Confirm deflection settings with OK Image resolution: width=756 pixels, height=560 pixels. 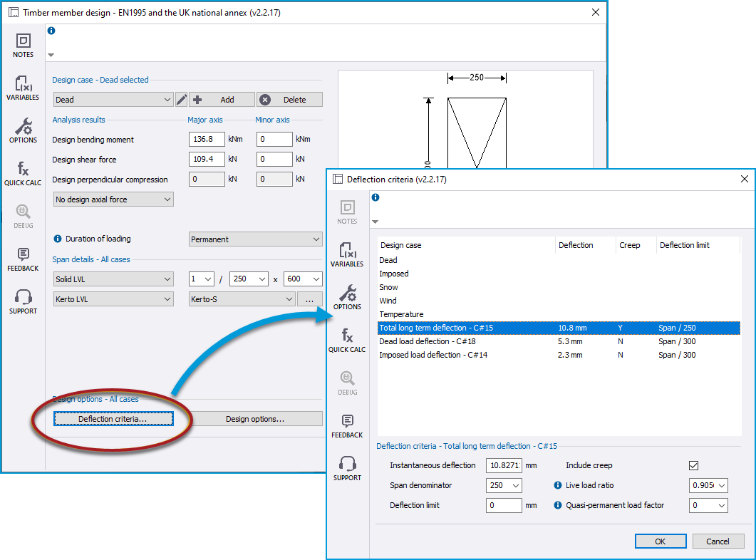660,541
